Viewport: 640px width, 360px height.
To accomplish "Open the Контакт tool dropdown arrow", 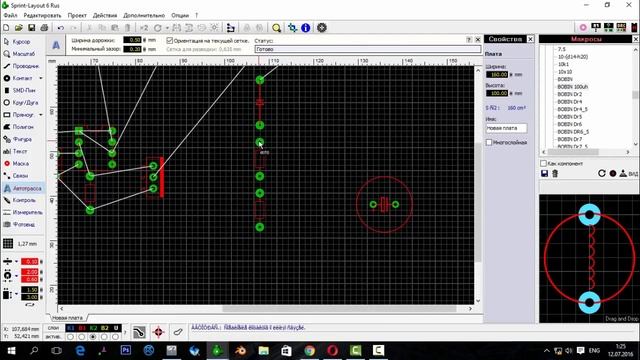I will (x=40, y=78).
